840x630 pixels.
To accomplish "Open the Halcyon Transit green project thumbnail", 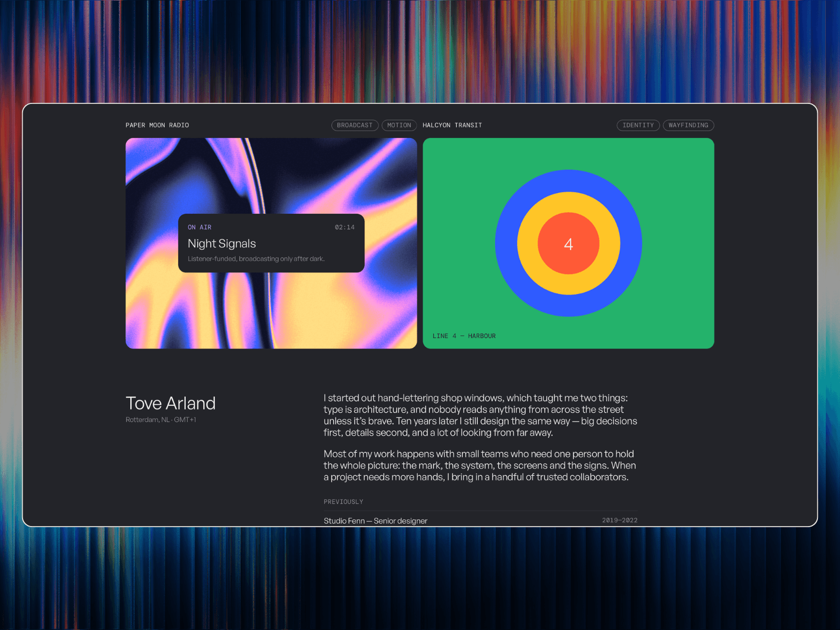I will 569,243.
